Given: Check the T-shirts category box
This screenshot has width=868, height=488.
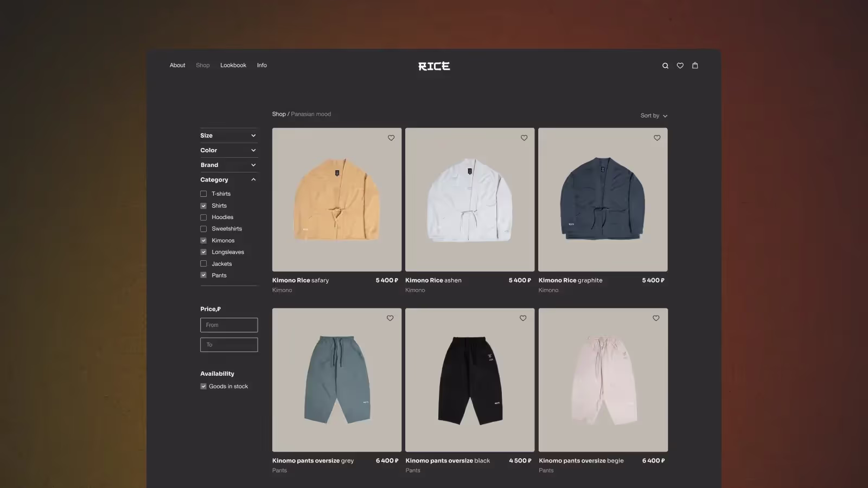Looking at the screenshot, I should [203, 194].
